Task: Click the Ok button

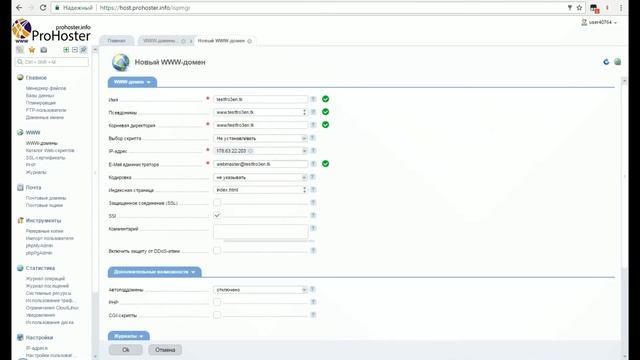Action: (126, 350)
